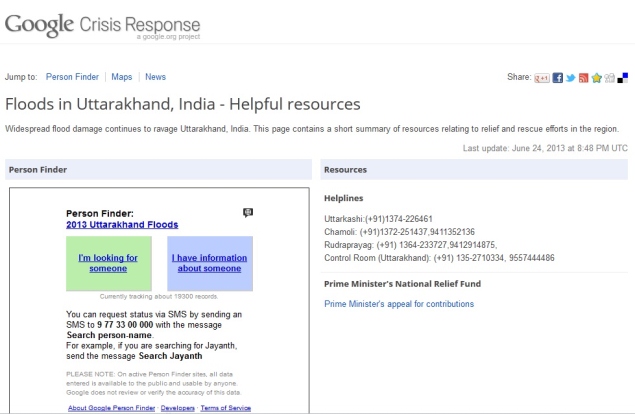Image resolution: width=635 pixels, height=414 pixels.
Task: Click the Person Finder section header
Action: tap(158, 170)
